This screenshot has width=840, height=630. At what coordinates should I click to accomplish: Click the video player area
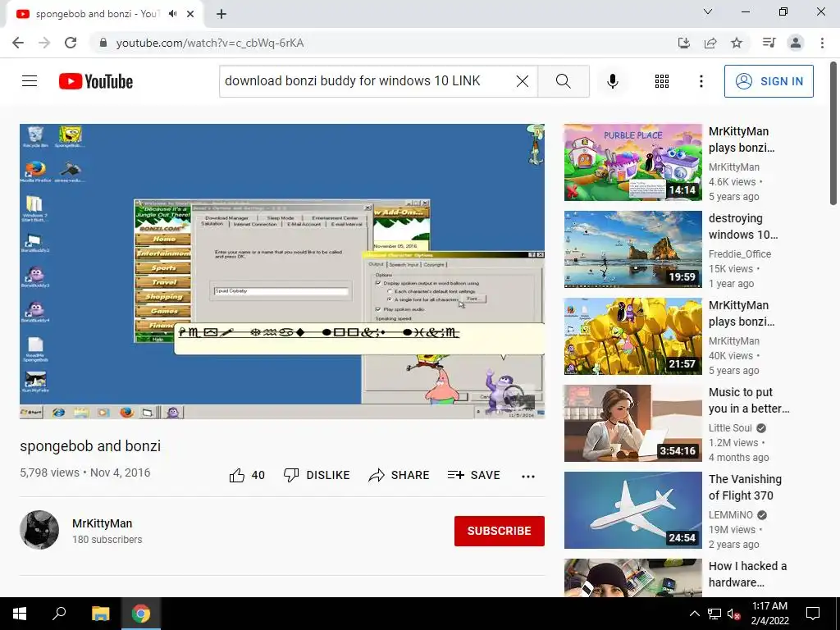(282, 272)
